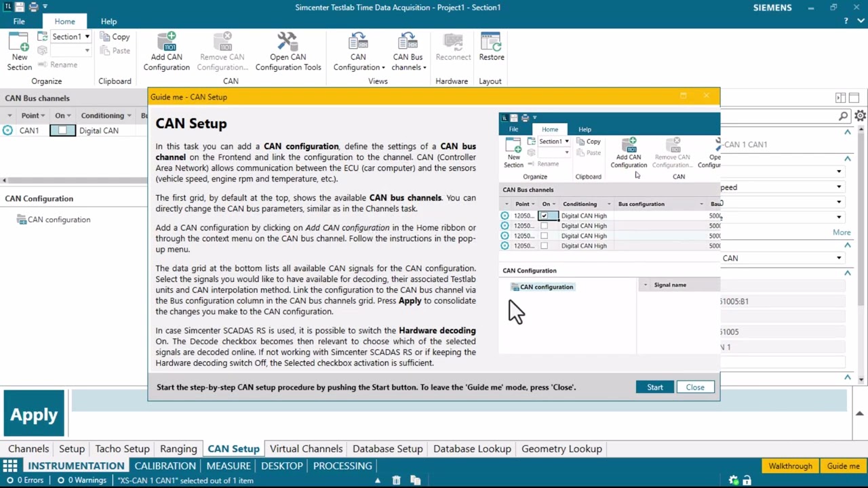Open the CAN dropdown in the properties panel
The width and height of the screenshot is (868, 488).
tap(839, 258)
